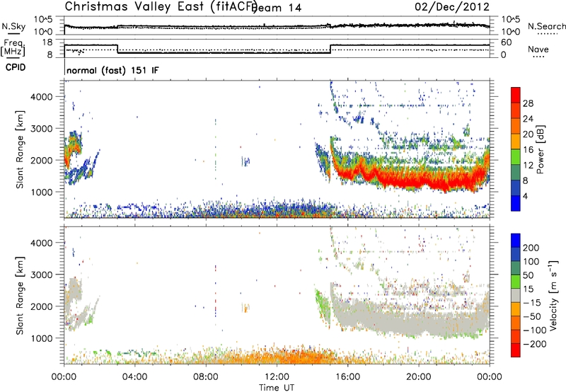Click the Nave legend label
Viewport: 566px width, 392px height.
pos(538,50)
